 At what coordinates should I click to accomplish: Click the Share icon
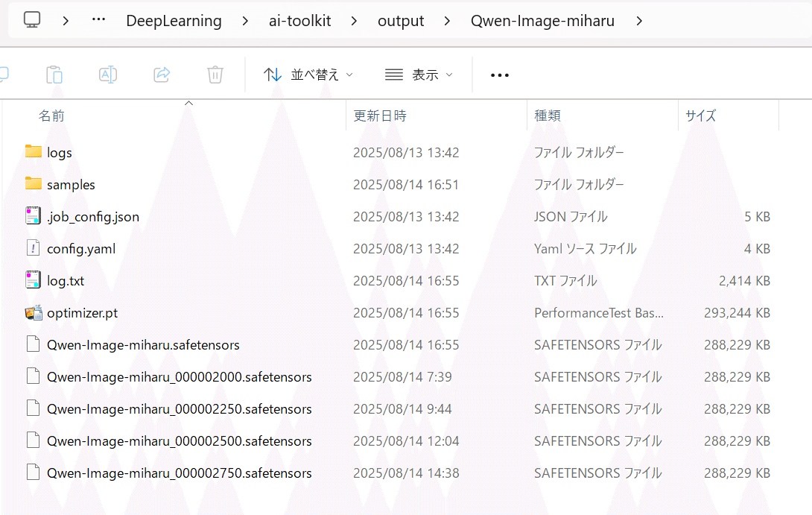[162, 75]
